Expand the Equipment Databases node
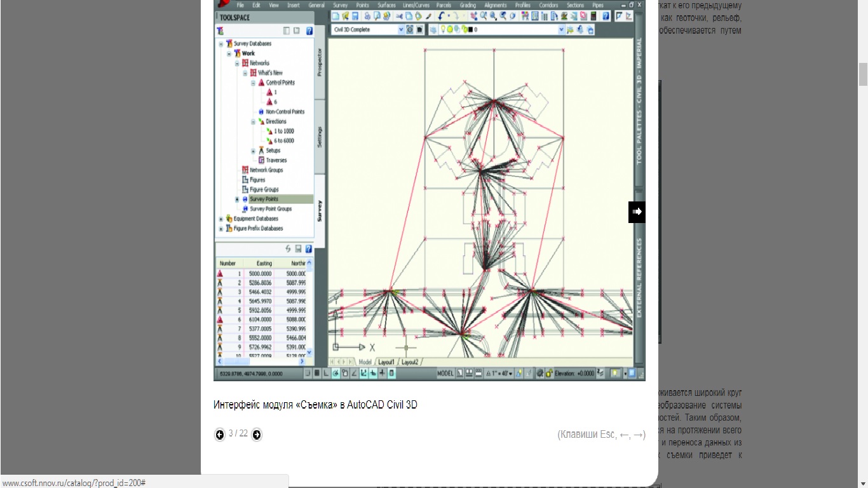 coord(221,219)
